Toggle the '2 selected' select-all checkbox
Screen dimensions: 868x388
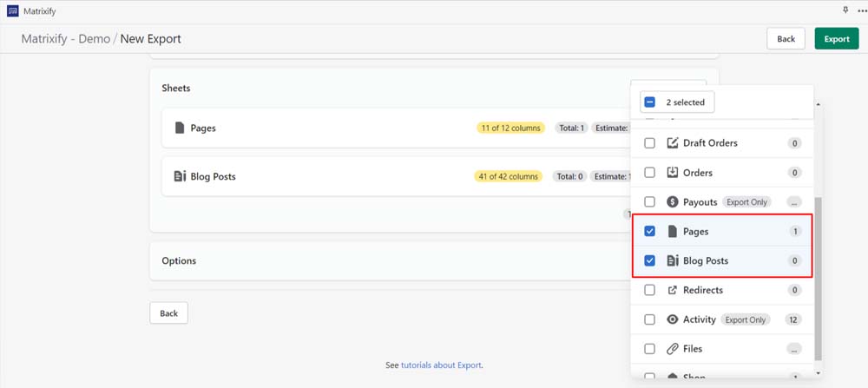coord(650,102)
